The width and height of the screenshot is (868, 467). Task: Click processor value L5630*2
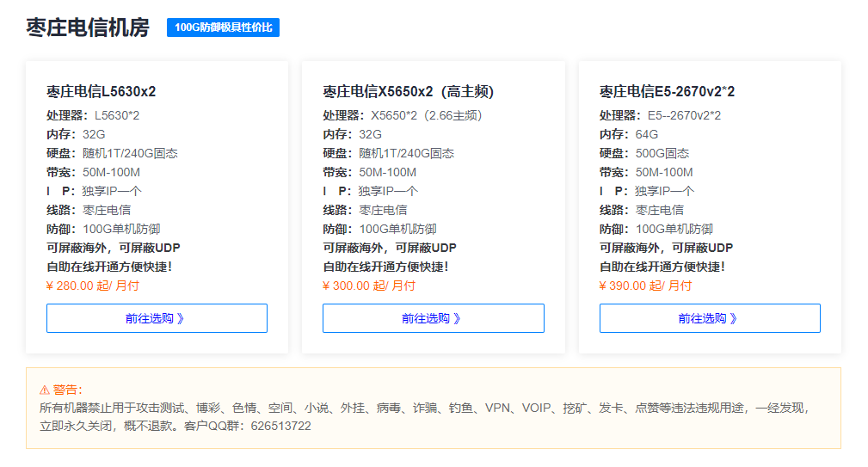[117, 115]
